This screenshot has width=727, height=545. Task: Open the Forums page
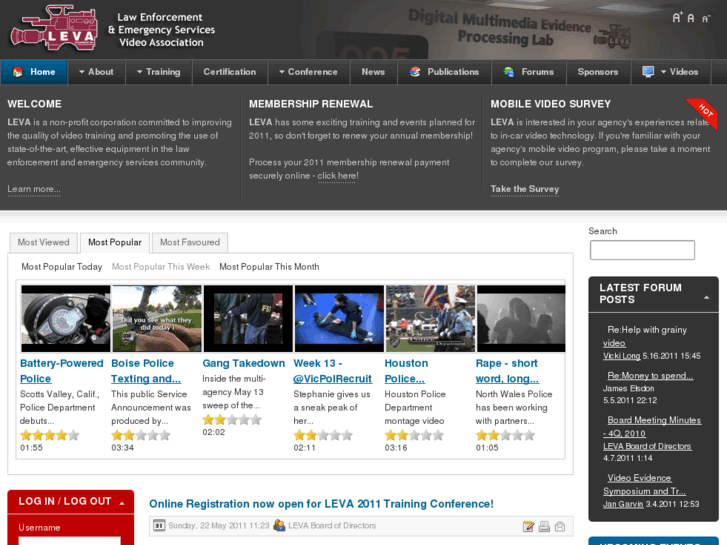point(529,72)
